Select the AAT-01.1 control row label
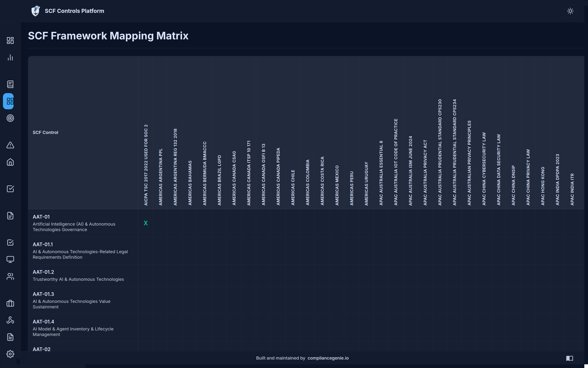The image size is (588, 368). coord(83,251)
